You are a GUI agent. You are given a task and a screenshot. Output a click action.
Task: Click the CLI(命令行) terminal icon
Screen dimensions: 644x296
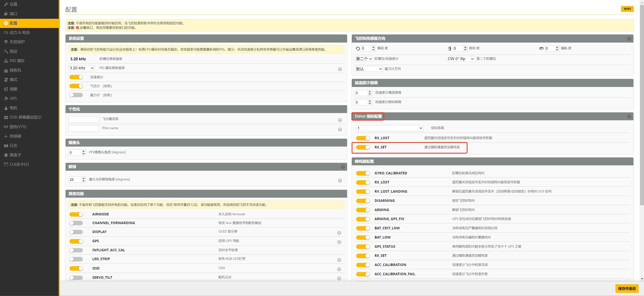(x=6, y=164)
